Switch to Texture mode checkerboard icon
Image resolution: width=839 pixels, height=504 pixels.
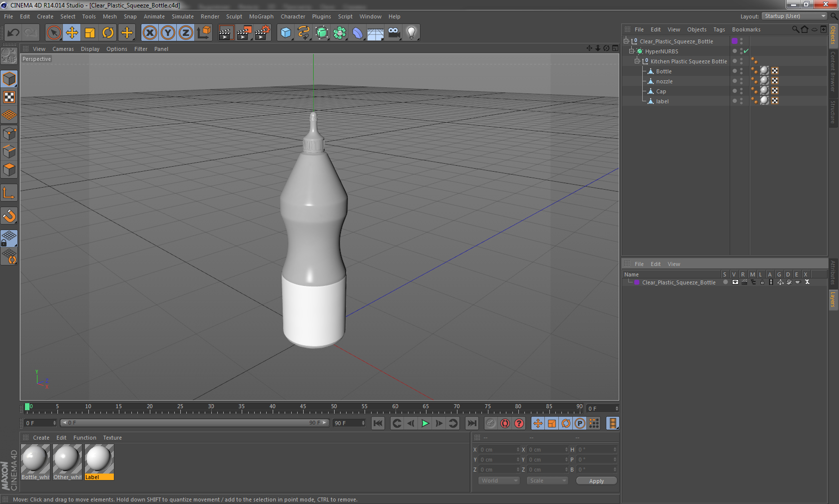(x=9, y=97)
